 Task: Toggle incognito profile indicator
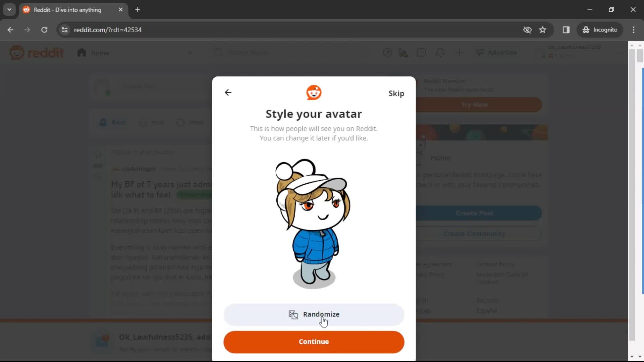(600, 29)
